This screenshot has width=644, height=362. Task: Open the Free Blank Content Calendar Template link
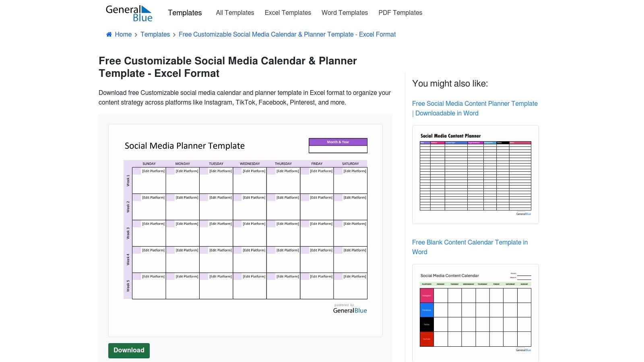[x=470, y=247]
